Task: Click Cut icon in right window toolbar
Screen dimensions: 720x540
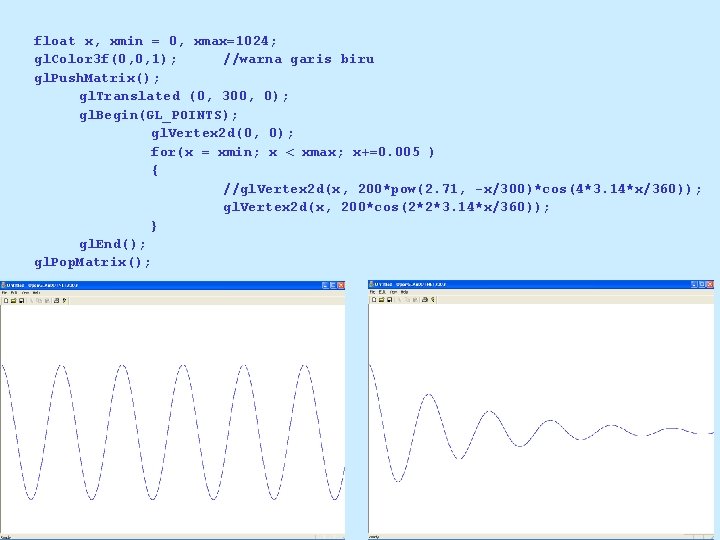Action: (399, 300)
